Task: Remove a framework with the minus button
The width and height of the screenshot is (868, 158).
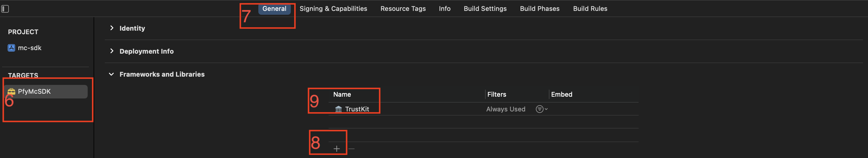Action: (351, 149)
